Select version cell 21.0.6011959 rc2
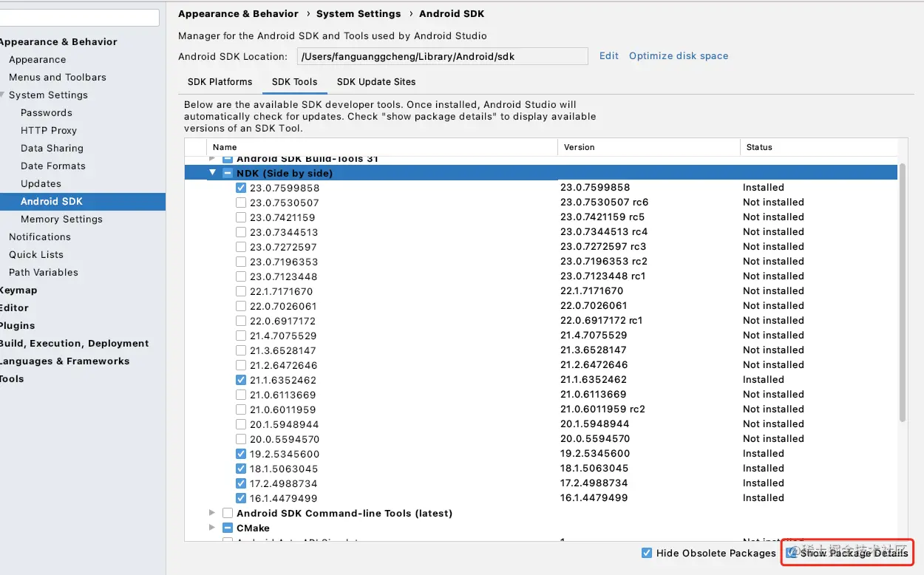 (602, 409)
